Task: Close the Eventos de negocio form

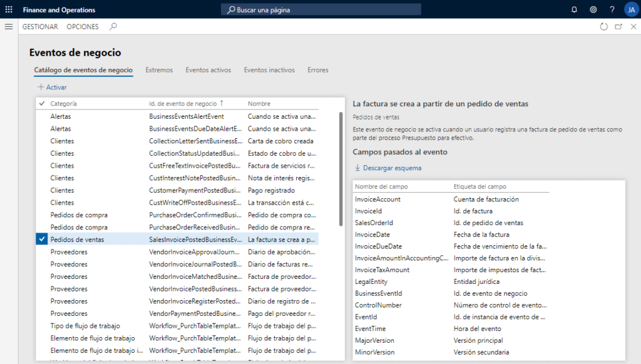Action: (x=633, y=26)
